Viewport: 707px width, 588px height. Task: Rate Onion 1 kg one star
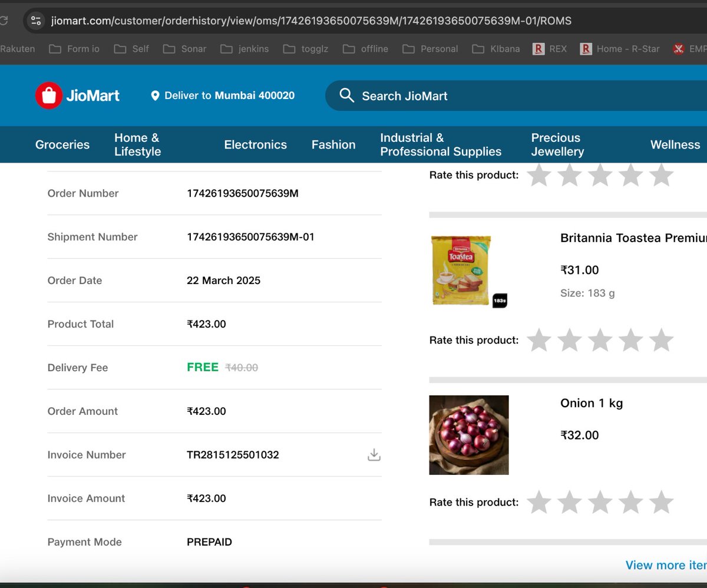[538, 502]
